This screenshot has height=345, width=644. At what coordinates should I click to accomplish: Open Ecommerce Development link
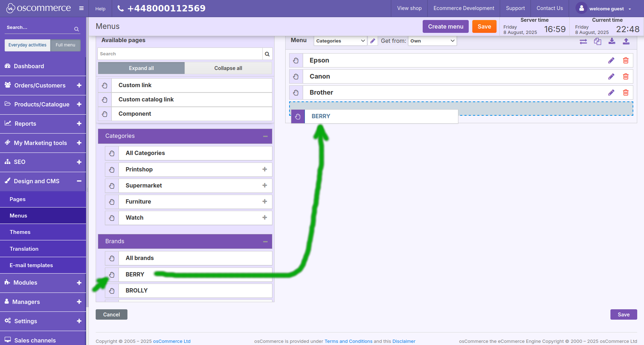(x=464, y=8)
